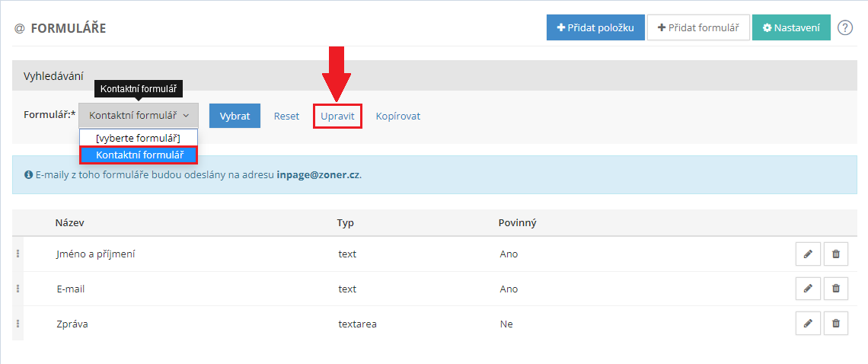Click drag handle beside E-mail row

click(18, 289)
